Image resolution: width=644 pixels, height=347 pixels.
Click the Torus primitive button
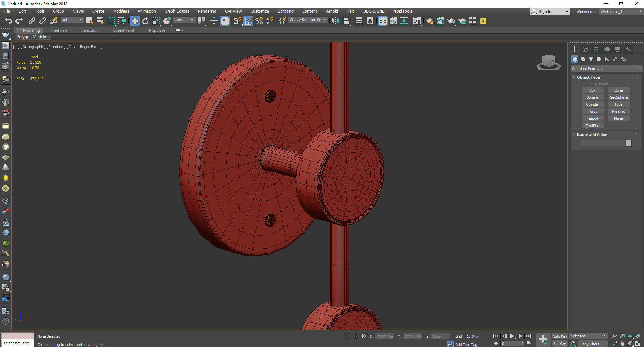point(592,111)
